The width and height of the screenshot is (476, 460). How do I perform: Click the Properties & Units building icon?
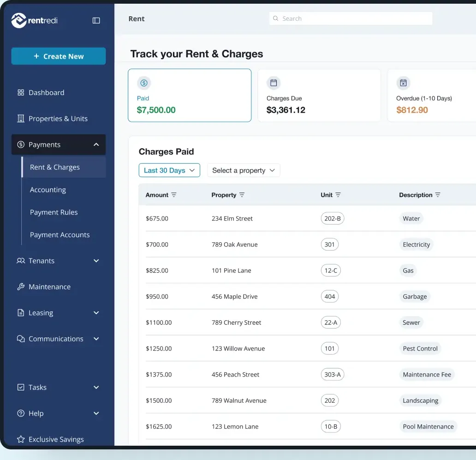pos(21,119)
